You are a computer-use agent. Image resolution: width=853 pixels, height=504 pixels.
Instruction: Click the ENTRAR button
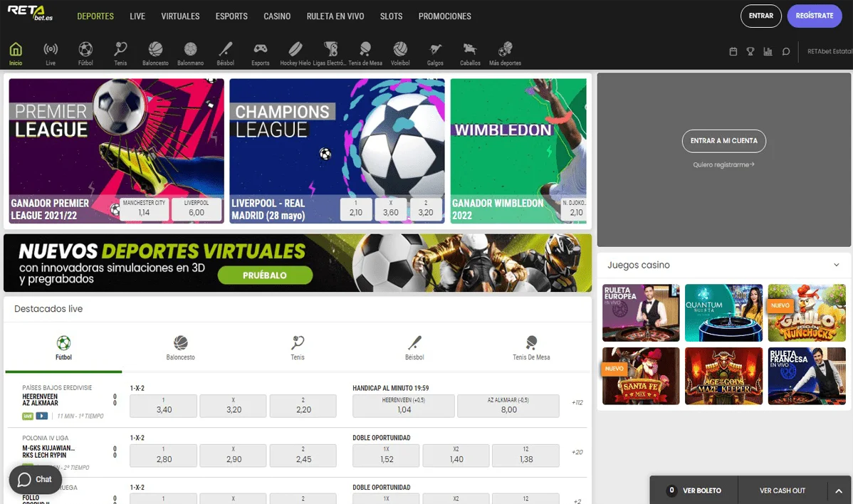760,16
